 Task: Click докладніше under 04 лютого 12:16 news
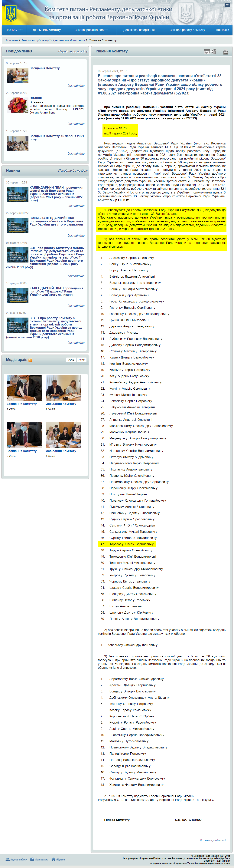(76, 276)
